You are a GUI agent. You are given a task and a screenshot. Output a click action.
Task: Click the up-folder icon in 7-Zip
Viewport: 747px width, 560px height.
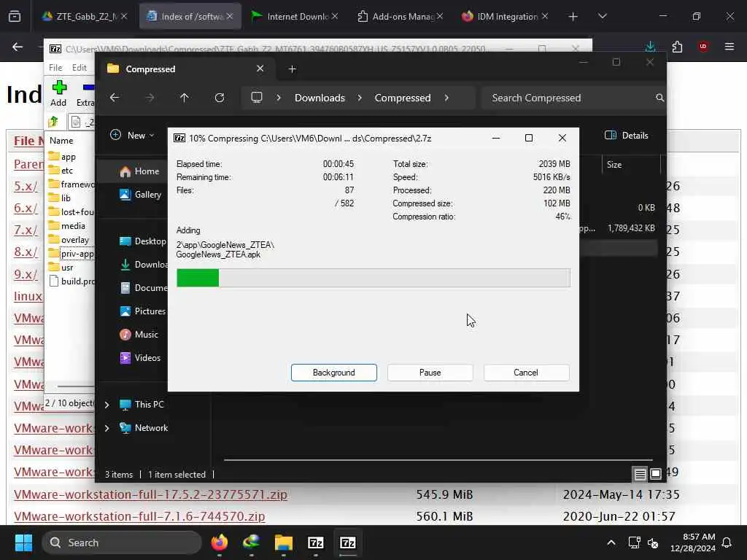click(53, 122)
